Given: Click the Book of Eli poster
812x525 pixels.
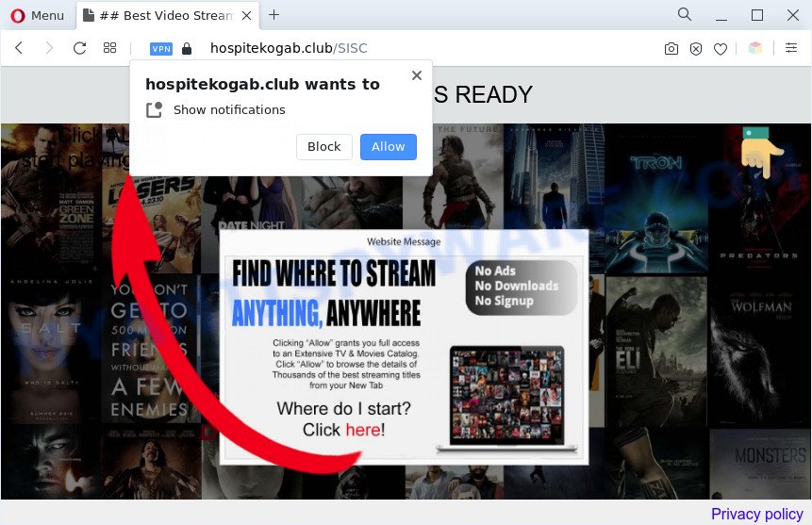Looking at the screenshot, I should pos(656,353).
